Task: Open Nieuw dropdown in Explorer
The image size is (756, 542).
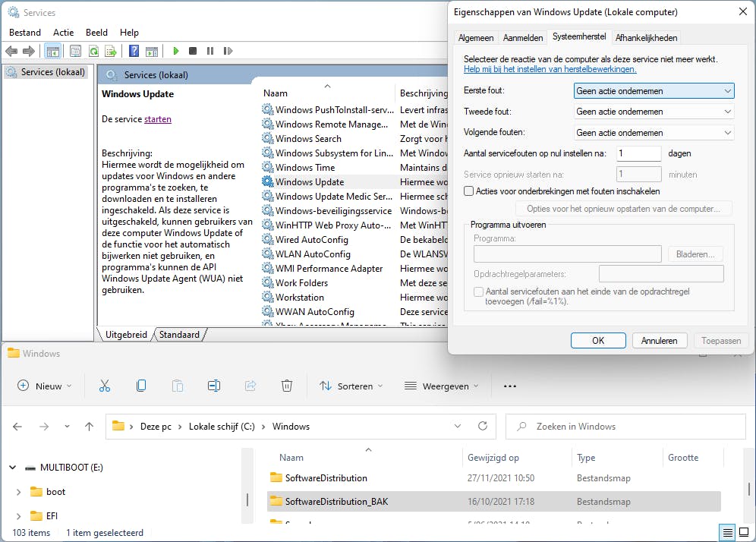Action: [x=44, y=386]
